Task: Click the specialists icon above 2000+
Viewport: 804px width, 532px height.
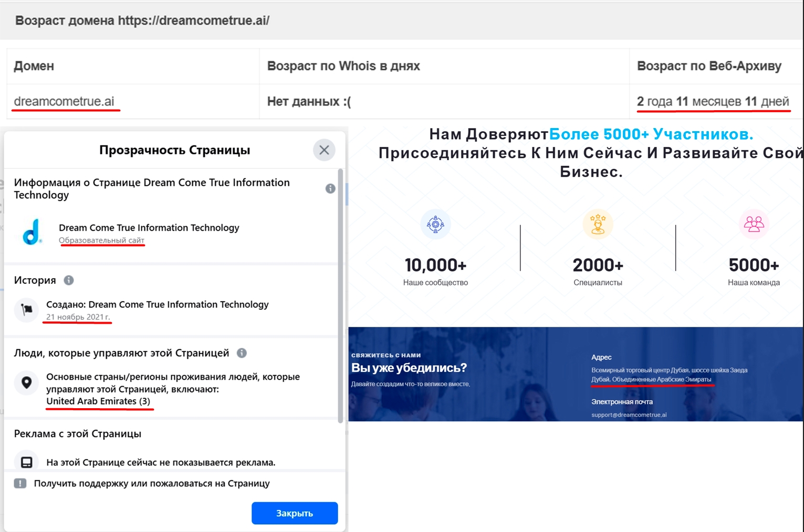Action: click(x=598, y=225)
